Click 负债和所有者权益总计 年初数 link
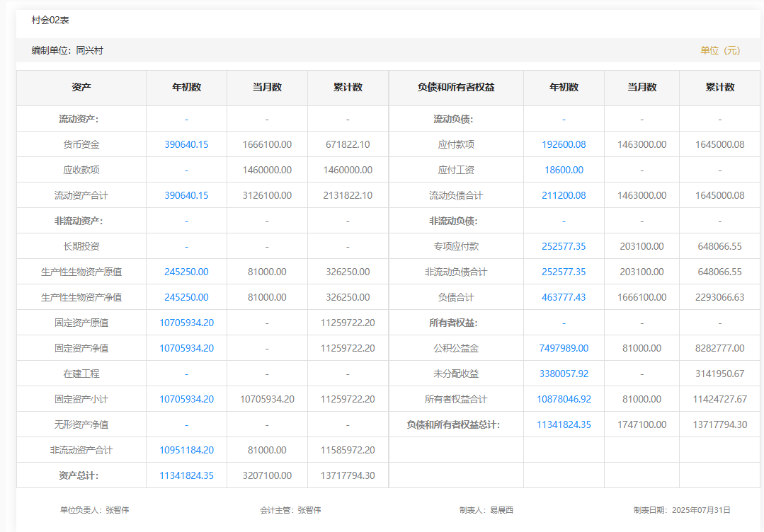 click(564, 424)
